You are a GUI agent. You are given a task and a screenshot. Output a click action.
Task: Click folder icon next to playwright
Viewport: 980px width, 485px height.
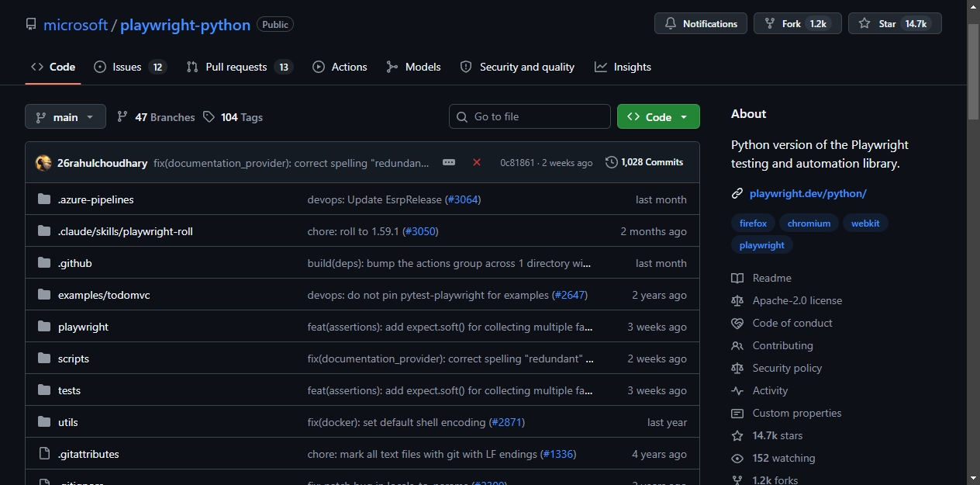44,327
